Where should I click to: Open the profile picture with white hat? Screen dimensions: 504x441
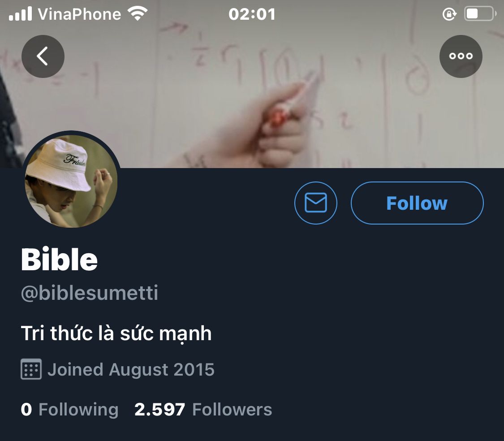pyautogui.click(x=71, y=181)
